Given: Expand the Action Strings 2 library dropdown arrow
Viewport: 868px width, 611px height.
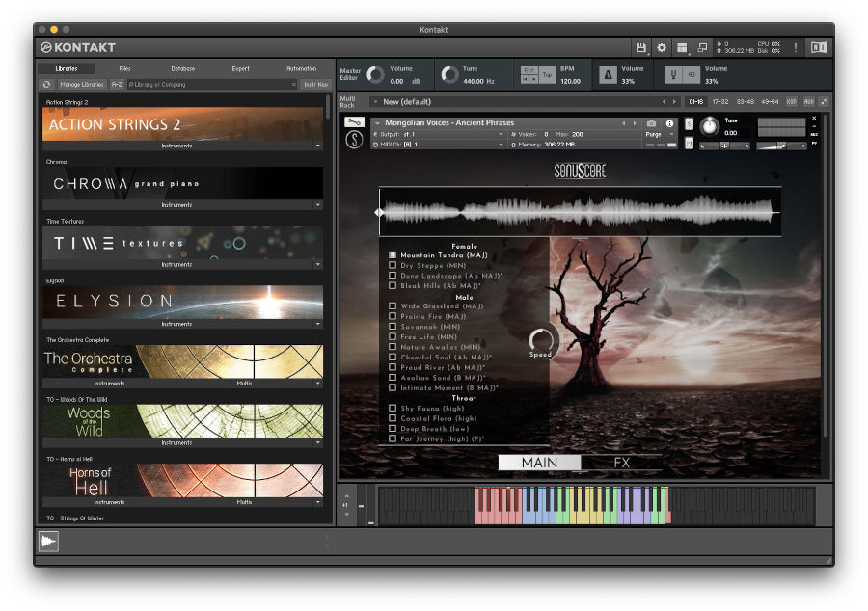Looking at the screenshot, I should (318, 146).
